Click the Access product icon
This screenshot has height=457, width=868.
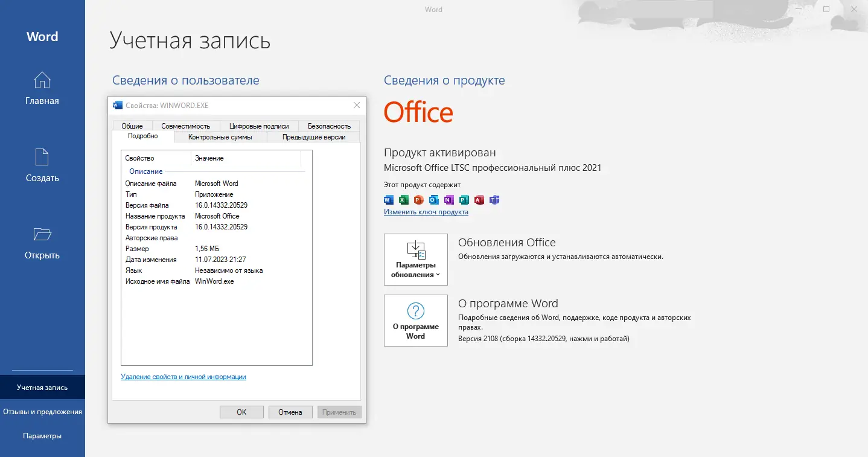coord(479,200)
